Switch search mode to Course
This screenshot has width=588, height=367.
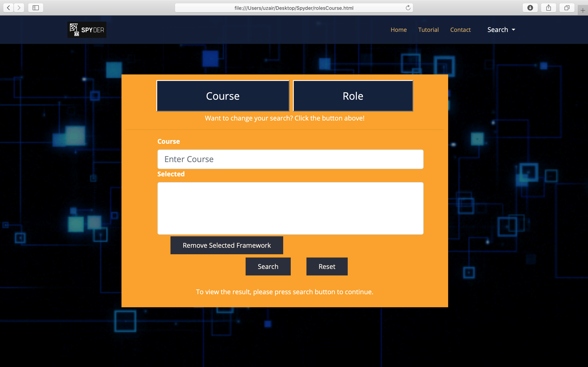point(223,96)
